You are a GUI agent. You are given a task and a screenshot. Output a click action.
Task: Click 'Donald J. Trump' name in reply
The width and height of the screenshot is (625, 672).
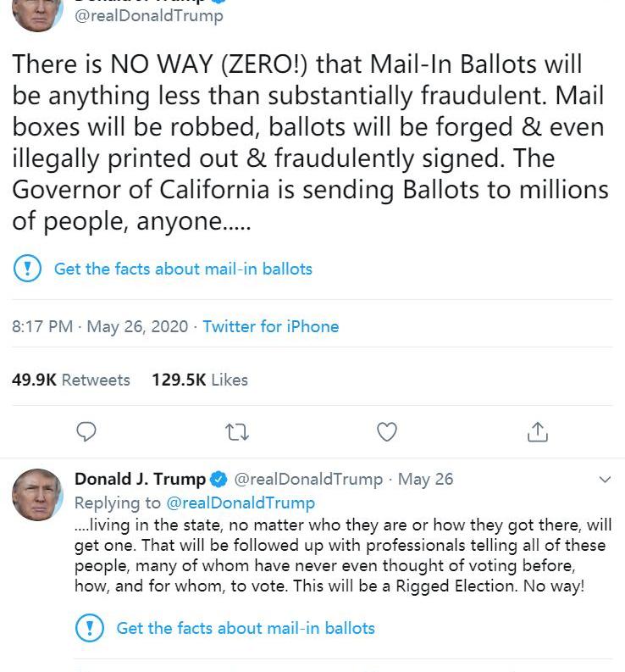click(140, 479)
